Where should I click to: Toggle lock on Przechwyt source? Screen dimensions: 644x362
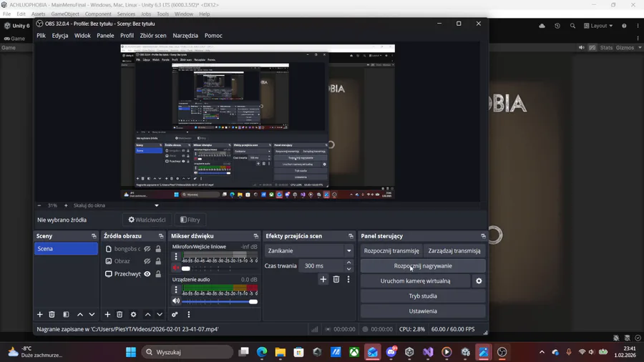(158, 274)
